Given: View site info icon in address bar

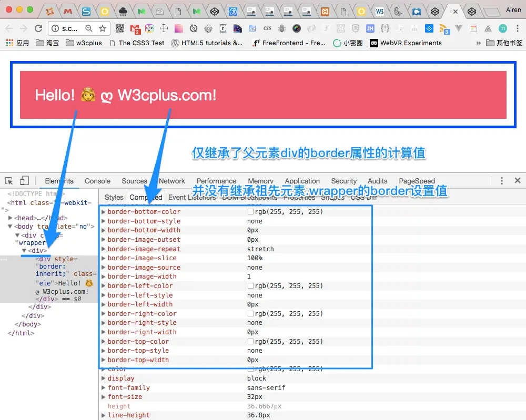Looking at the screenshot, I should pos(55,28).
